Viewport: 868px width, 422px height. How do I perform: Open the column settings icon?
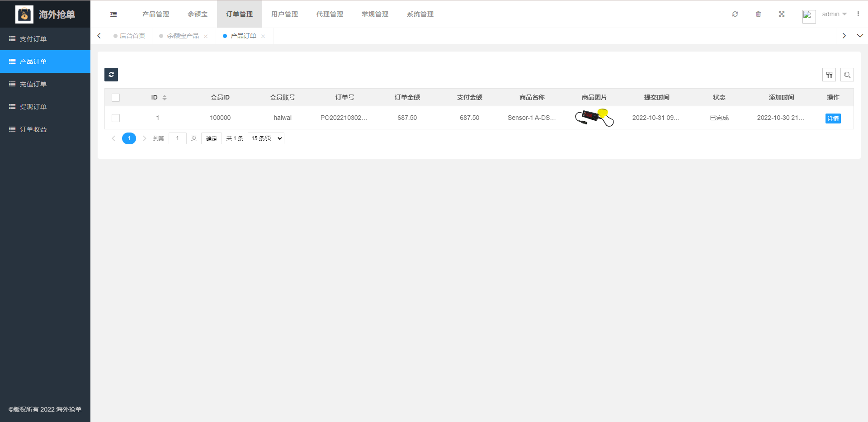(830, 74)
